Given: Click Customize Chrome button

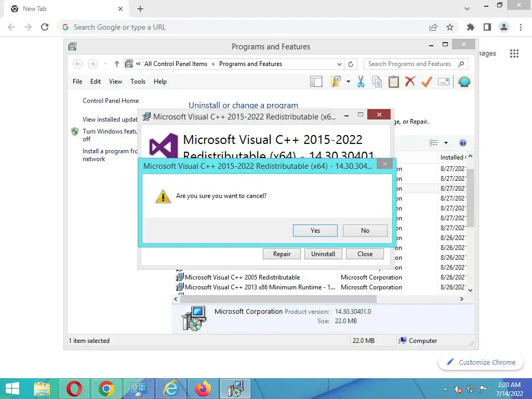Looking at the screenshot, I should click(x=481, y=362).
